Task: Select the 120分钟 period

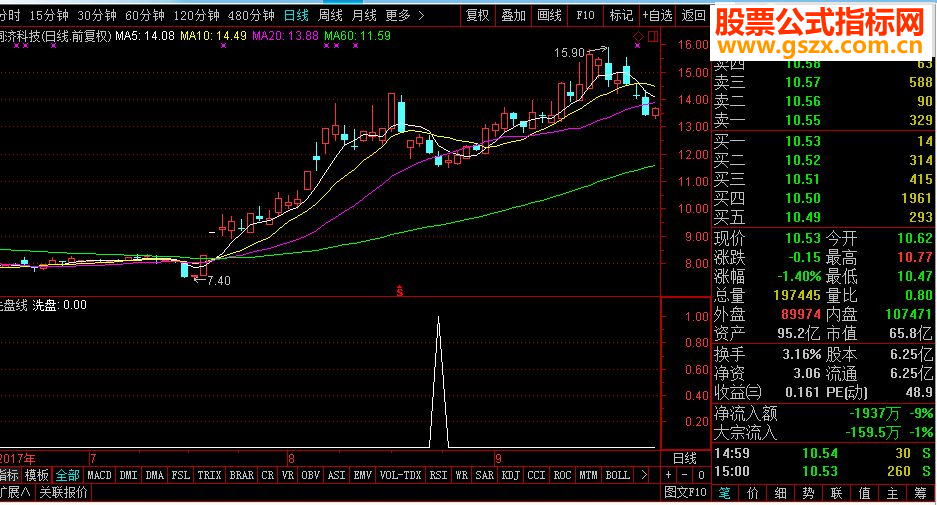Action: (195, 16)
